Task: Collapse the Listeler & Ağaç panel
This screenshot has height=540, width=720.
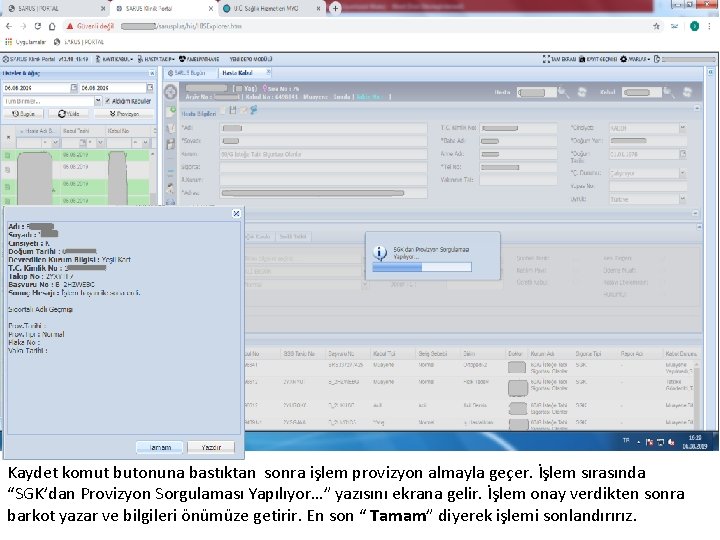Action: point(152,73)
